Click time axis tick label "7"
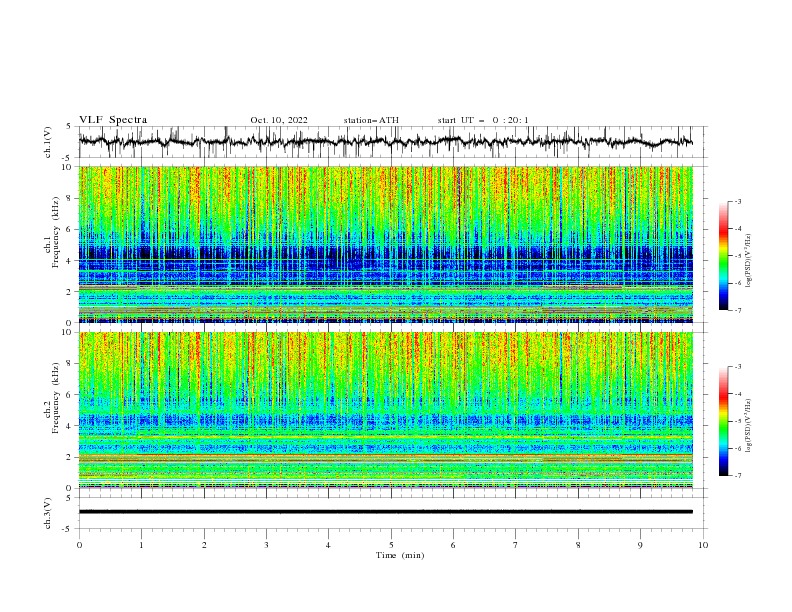The image size is (792, 612). click(x=516, y=545)
